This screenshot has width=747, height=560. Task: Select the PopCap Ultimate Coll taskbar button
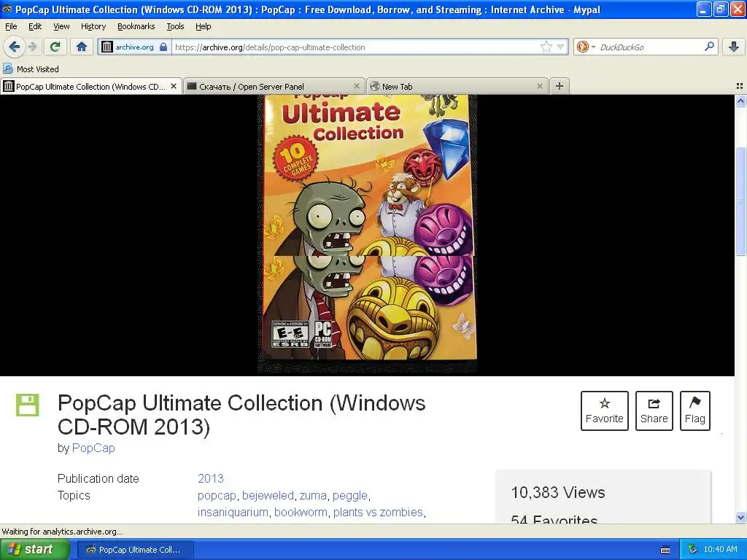click(135, 550)
